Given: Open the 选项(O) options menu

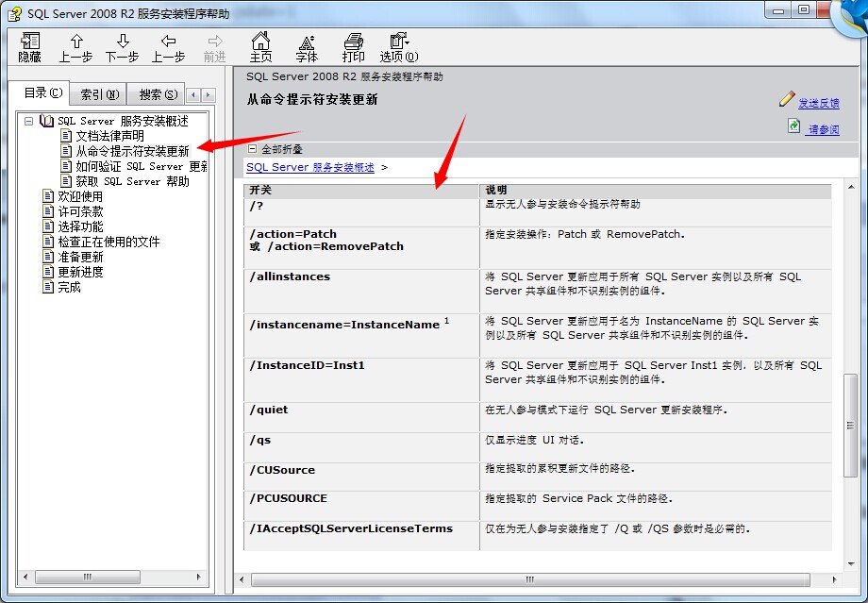Looking at the screenshot, I should click(399, 47).
